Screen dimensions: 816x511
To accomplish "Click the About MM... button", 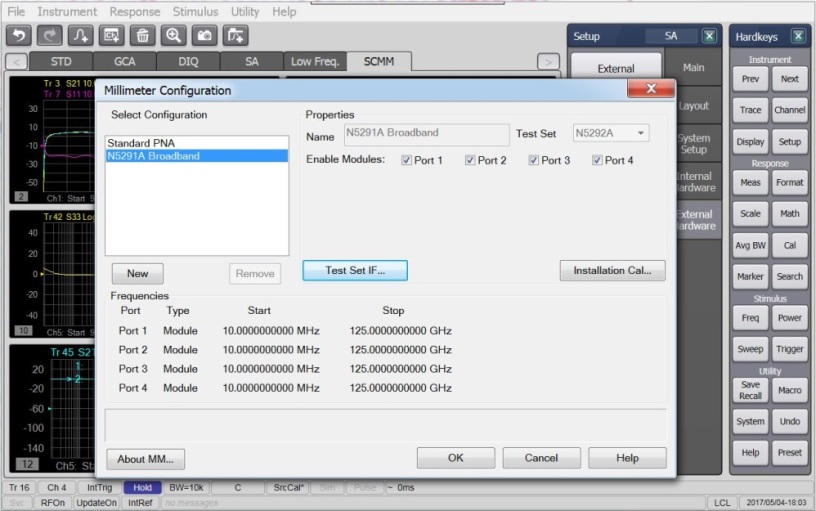I will pos(145,459).
